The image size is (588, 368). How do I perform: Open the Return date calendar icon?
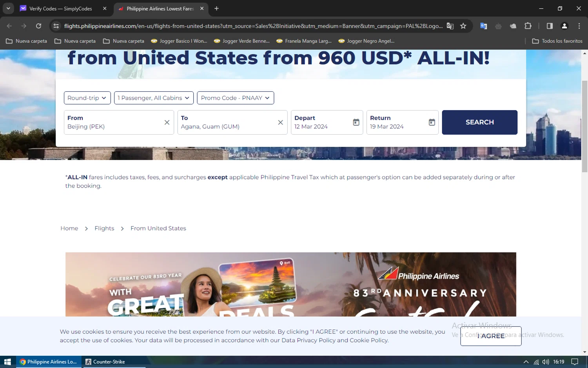pos(432,122)
